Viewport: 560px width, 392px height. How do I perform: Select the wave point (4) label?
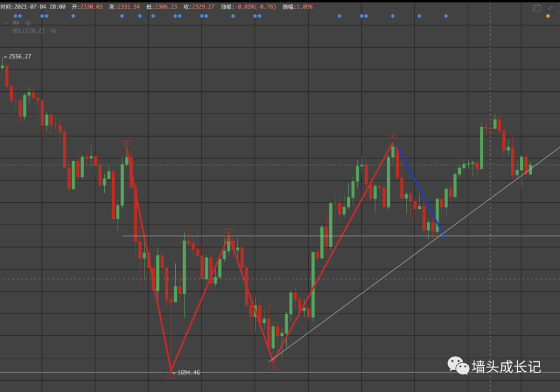(393, 137)
